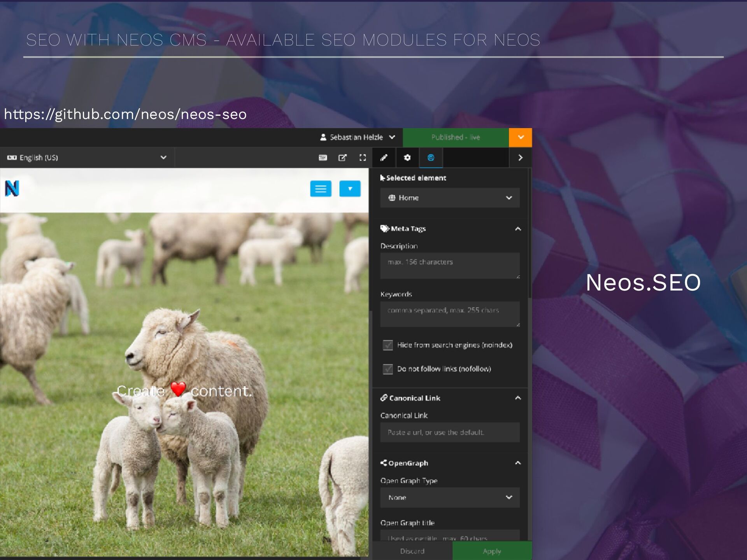Click the globe icon beside Home
The height and width of the screenshot is (560, 747).
[x=392, y=198]
